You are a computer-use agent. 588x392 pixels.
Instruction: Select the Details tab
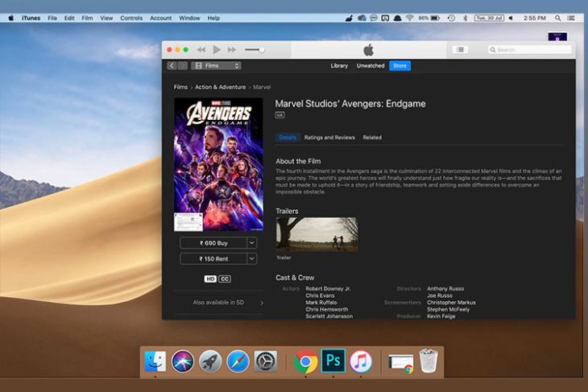(288, 138)
